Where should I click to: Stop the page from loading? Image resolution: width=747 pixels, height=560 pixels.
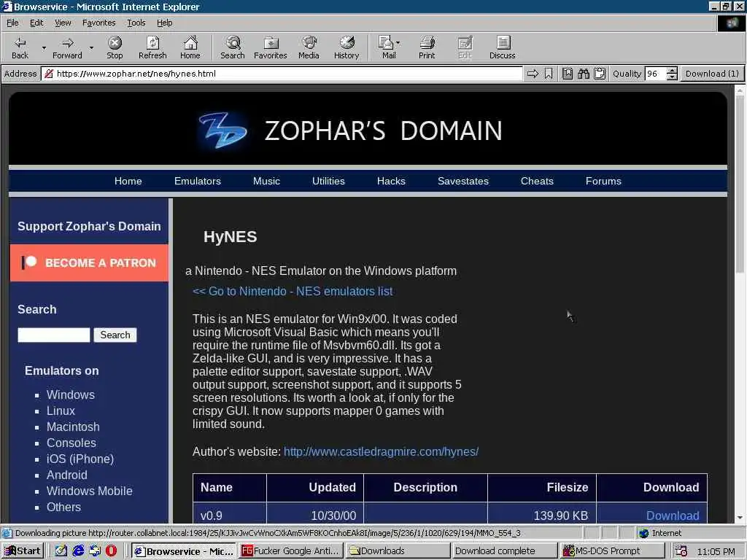tap(115, 47)
